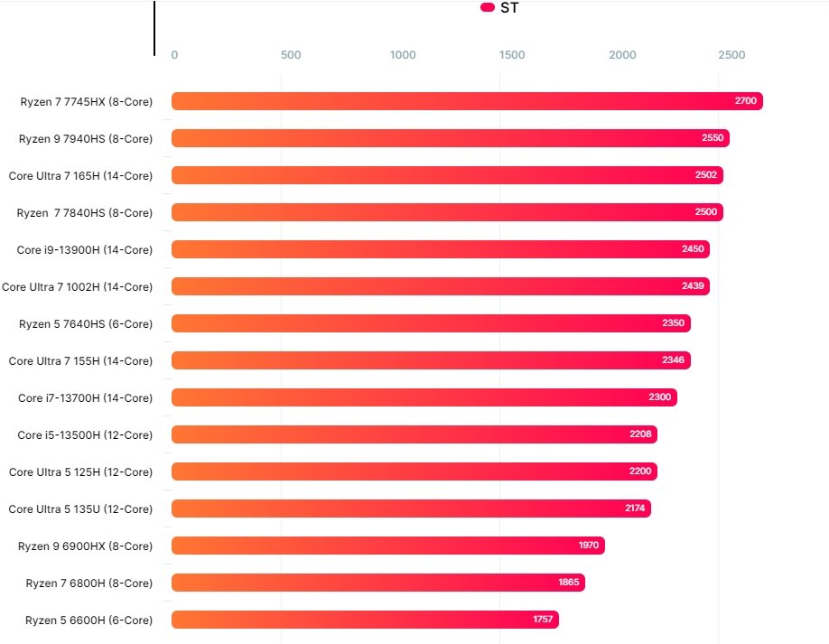Select the Ryzen 9 6900HX bar
The image size is (829, 644).
click(x=388, y=546)
